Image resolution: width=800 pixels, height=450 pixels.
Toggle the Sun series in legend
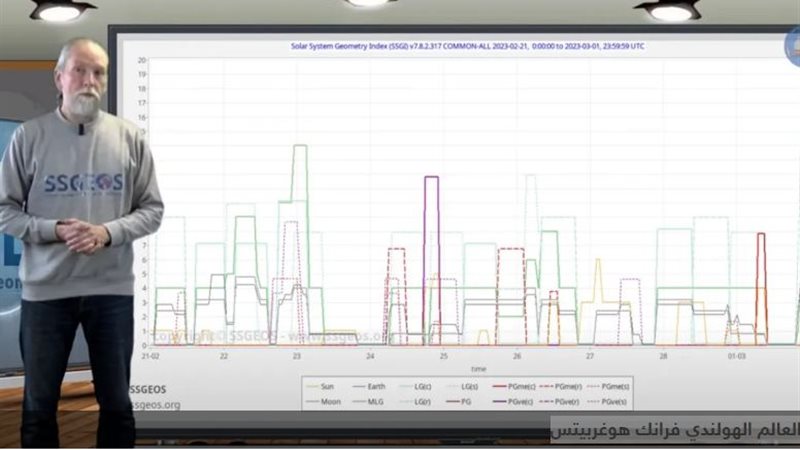tap(320, 387)
